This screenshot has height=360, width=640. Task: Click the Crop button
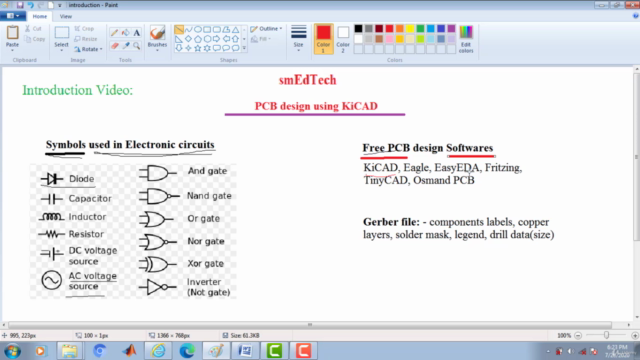coord(84,29)
